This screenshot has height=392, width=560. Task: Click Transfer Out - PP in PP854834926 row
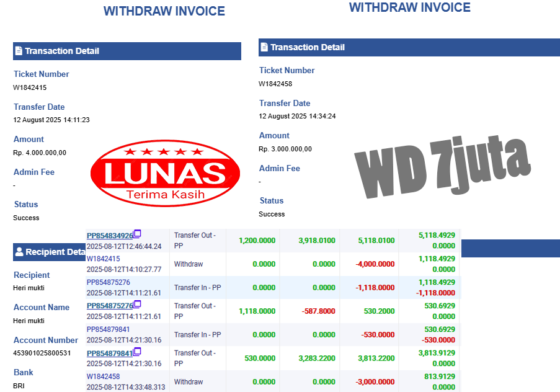pyautogui.click(x=195, y=241)
